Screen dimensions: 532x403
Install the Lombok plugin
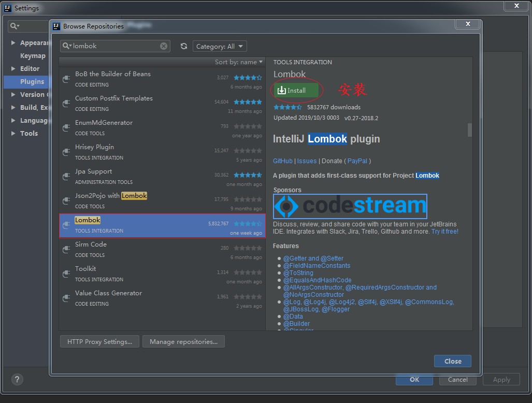coord(296,90)
